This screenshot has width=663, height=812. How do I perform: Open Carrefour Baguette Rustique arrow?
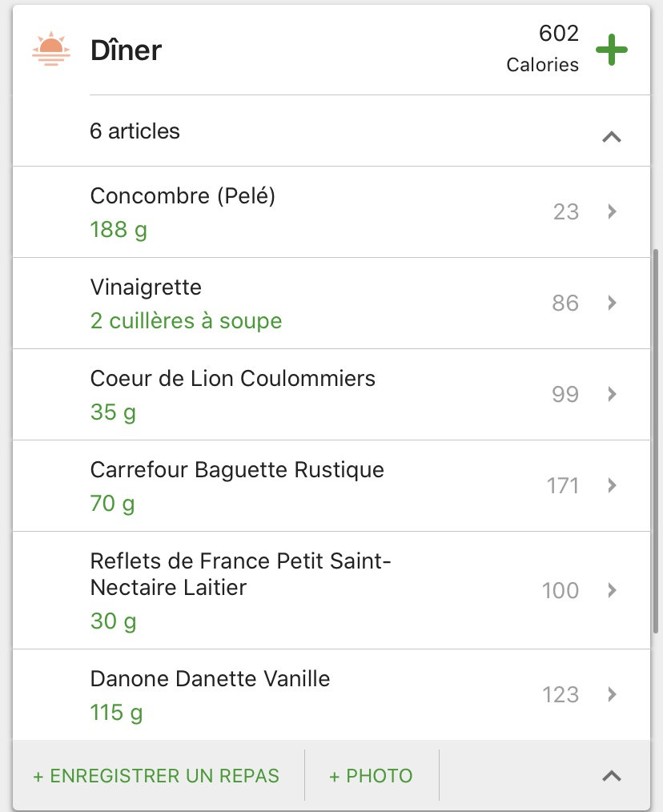[x=612, y=485]
